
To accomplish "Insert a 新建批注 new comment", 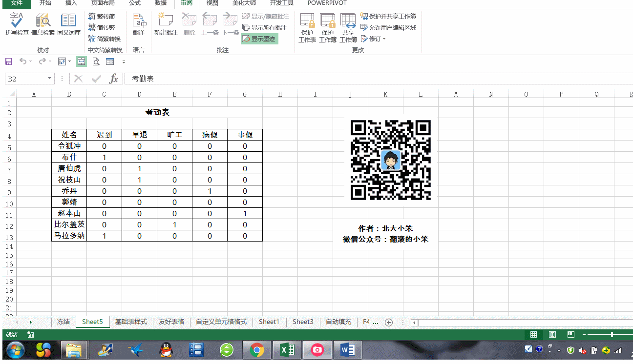I will 166,25.
